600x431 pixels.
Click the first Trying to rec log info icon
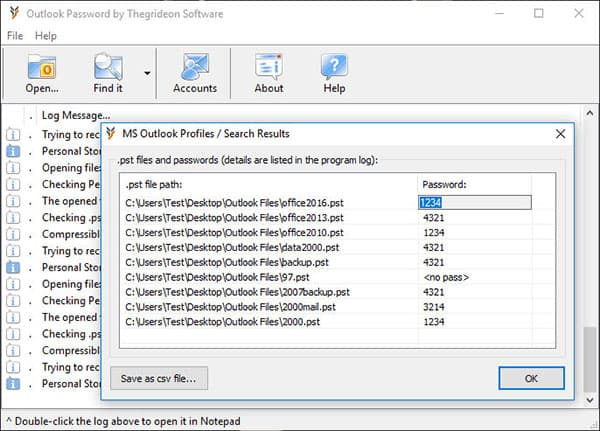click(13, 135)
